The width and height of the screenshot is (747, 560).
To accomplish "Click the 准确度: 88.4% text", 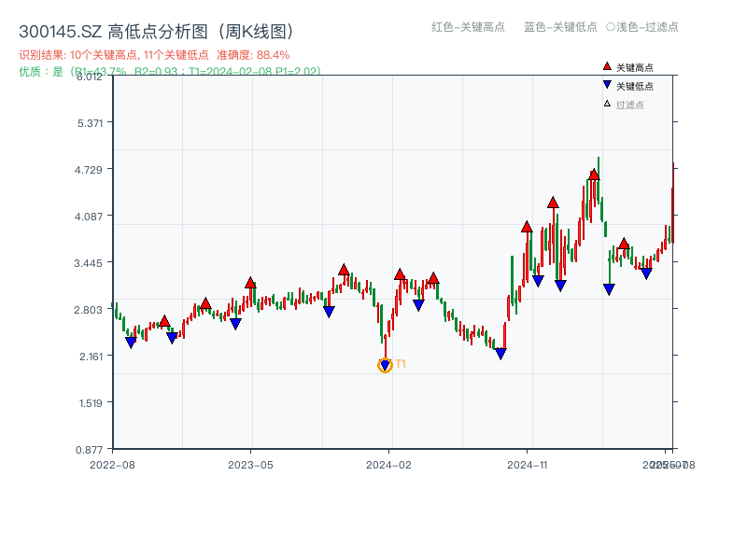I will coord(253,55).
